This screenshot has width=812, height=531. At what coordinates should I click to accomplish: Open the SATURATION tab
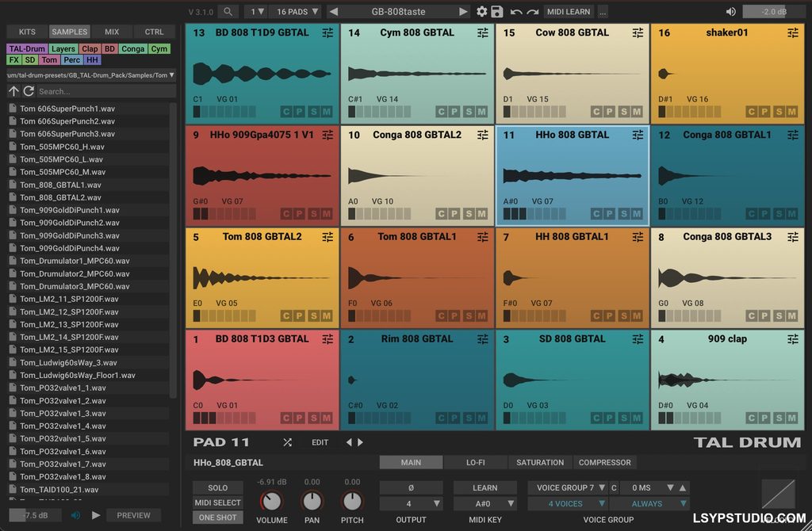click(540, 462)
